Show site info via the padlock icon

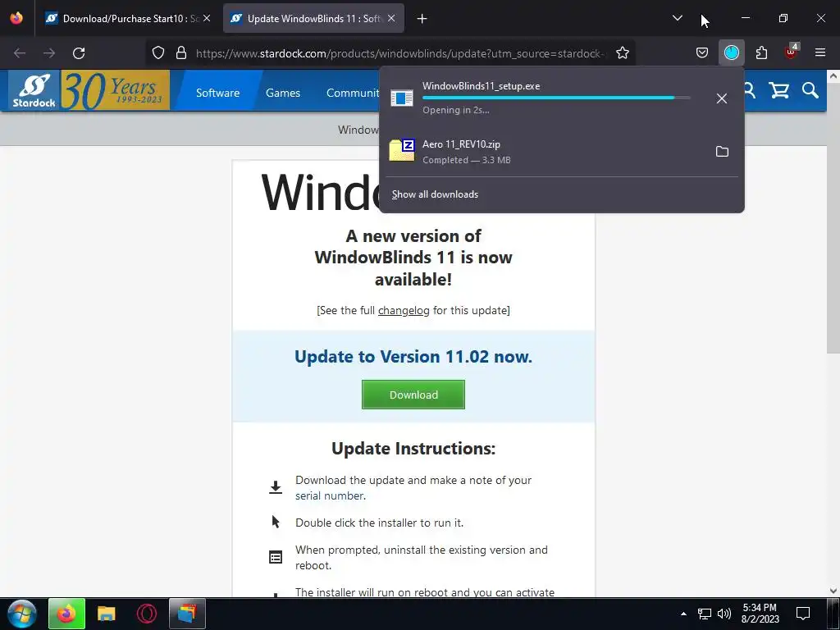pos(181,53)
